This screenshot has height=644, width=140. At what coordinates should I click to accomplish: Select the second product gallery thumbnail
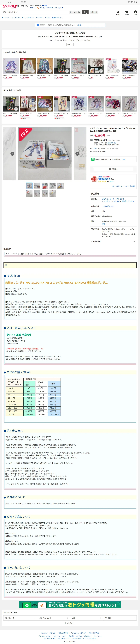(37, 186)
